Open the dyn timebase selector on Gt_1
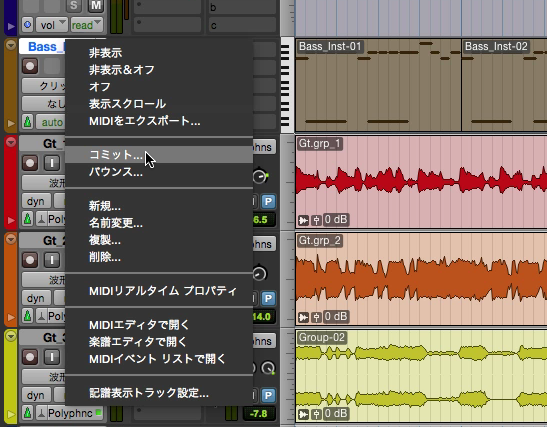547x427 pixels. [36, 201]
